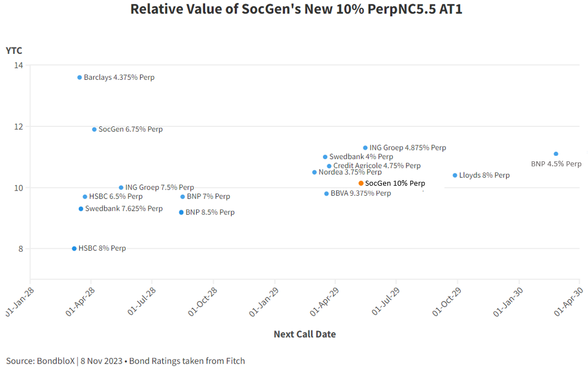Click the HSBC 8% Perp data point
This screenshot has height=367, width=588.
pos(74,248)
